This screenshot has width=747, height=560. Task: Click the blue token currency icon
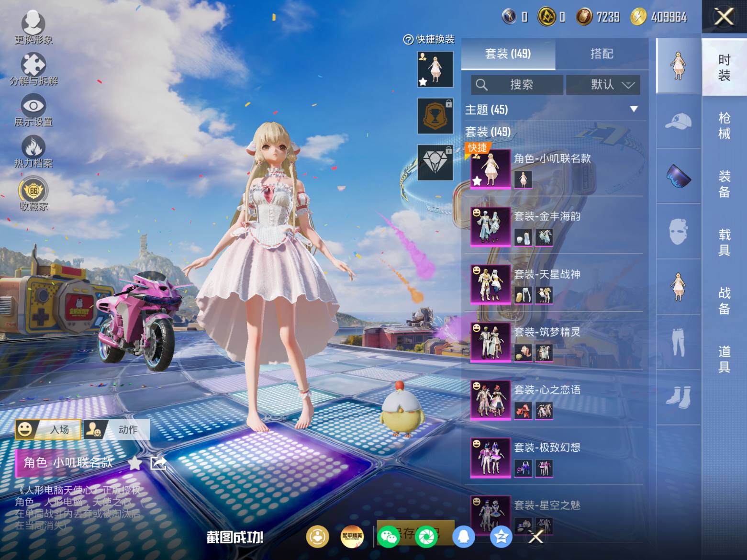(x=509, y=17)
